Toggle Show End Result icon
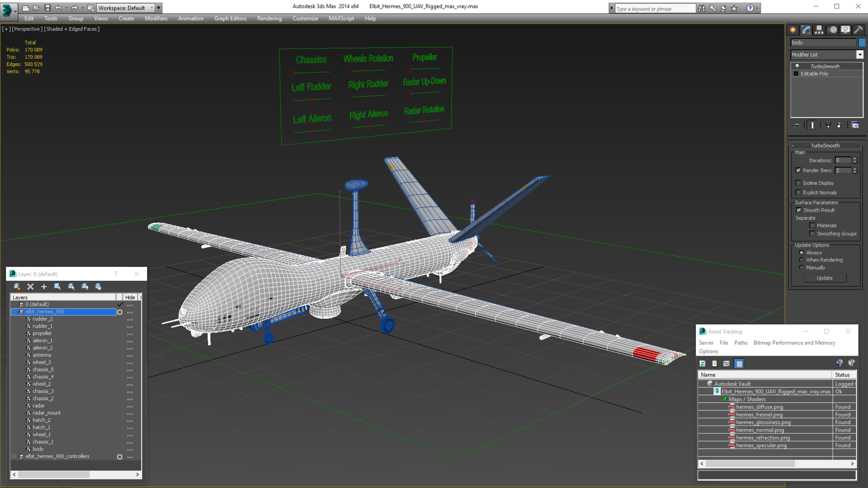The height and width of the screenshot is (488, 868). point(812,125)
